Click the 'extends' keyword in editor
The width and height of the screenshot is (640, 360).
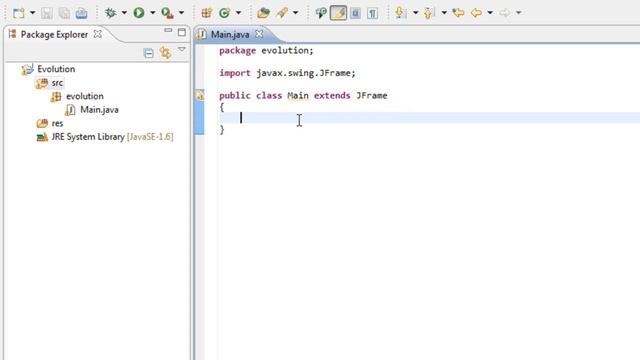point(332,96)
